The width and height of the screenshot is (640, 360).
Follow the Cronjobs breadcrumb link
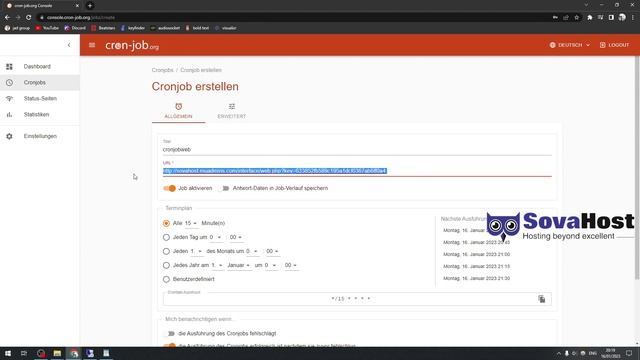point(162,70)
